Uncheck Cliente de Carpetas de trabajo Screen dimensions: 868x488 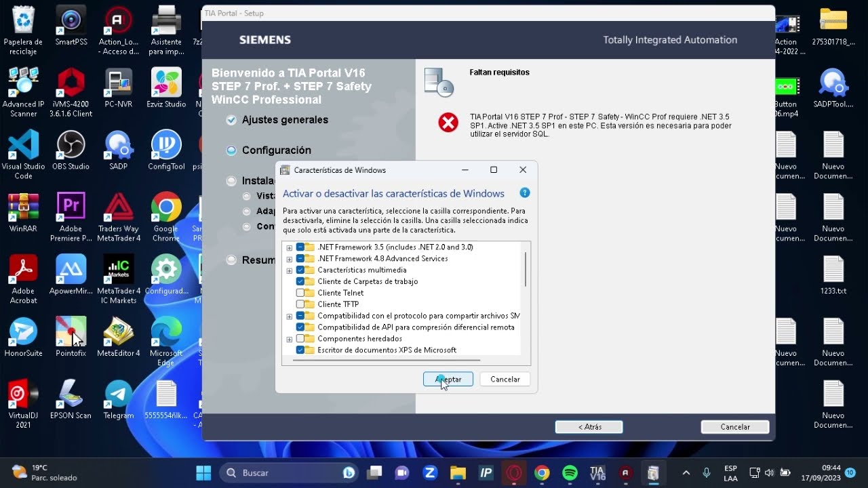point(300,281)
